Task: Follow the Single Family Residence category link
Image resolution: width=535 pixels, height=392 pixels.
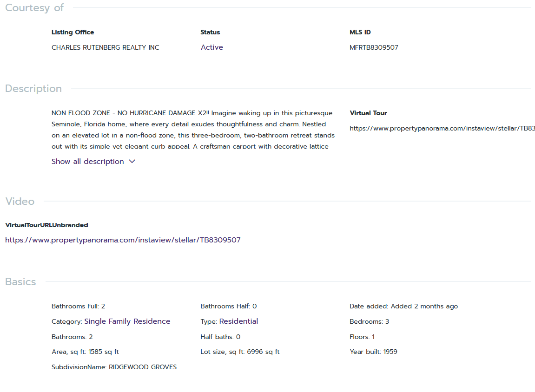Action: [x=127, y=321]
